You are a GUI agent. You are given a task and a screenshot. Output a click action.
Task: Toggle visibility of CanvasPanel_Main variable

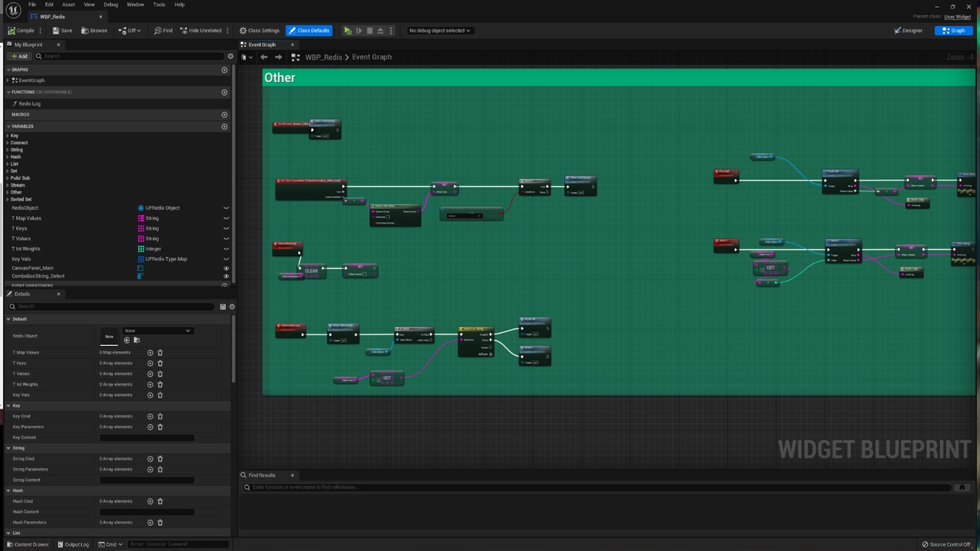tap(226, 269)
